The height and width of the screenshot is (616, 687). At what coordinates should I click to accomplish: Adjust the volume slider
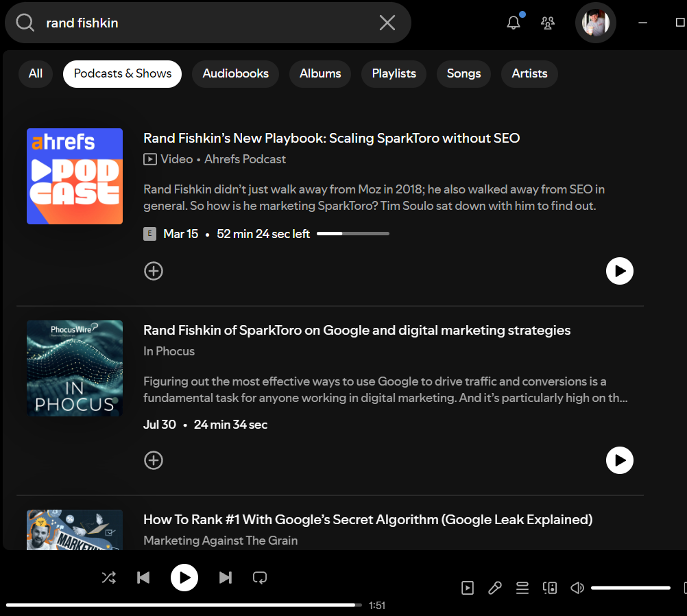pyautogui.click(x=631, y=588)
